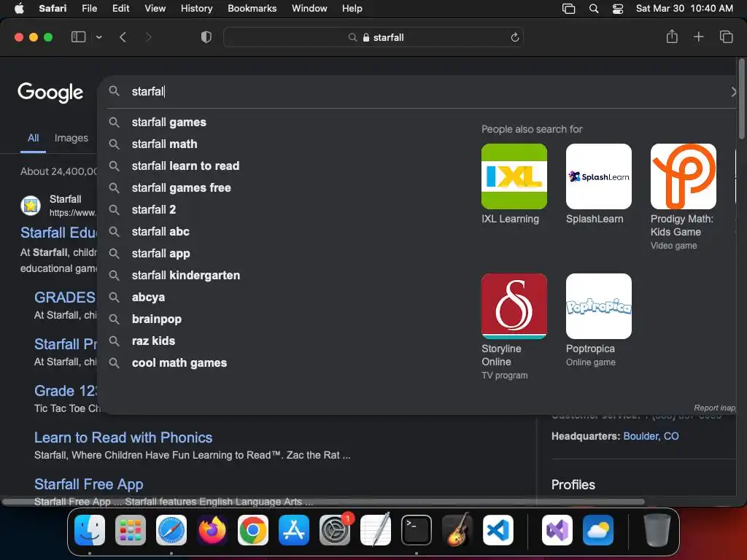Click the Safari address bar
The height and width of the screenshot is (560, 747).
point(373,37)
